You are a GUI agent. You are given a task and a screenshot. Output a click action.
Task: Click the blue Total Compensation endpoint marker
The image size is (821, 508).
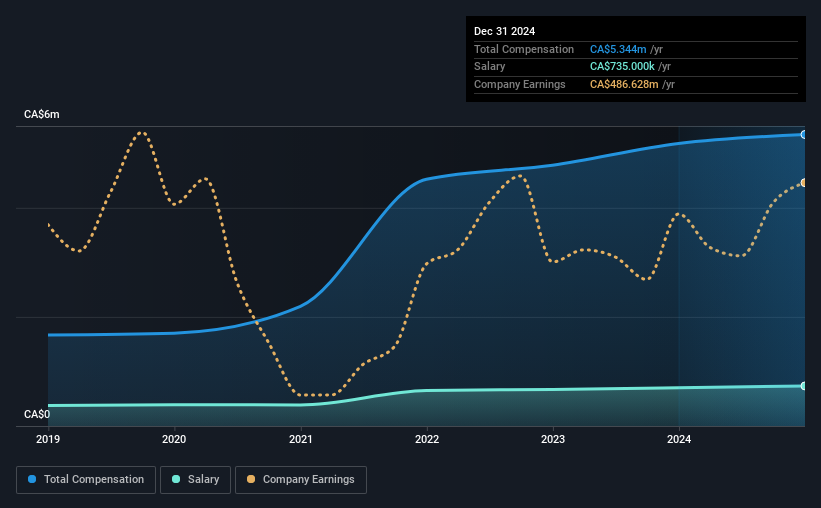pyautogui.click(x=803, y=135)
